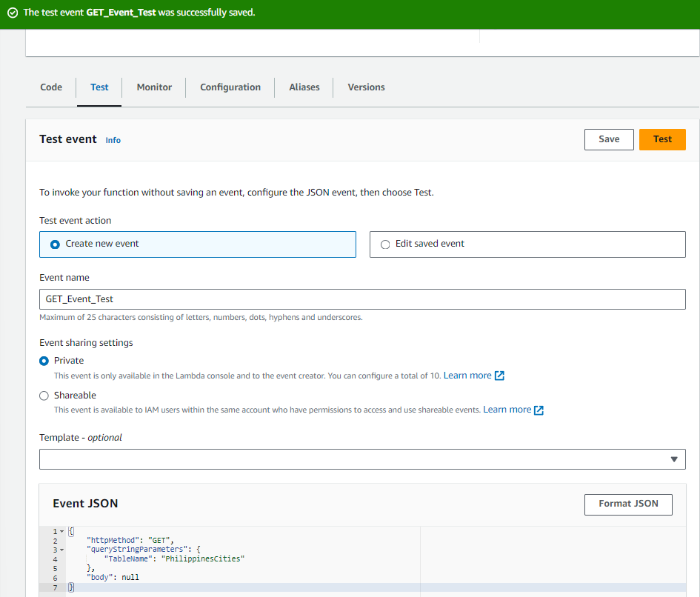
Task: Open the Monitor tab
Action: click(154, 87)
